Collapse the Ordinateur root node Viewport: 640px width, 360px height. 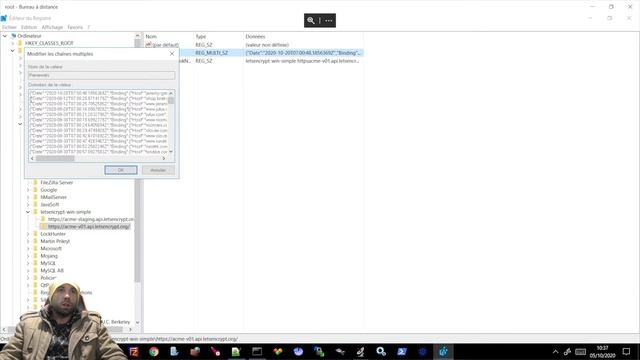pyautogui.click(x=5, y=36)
